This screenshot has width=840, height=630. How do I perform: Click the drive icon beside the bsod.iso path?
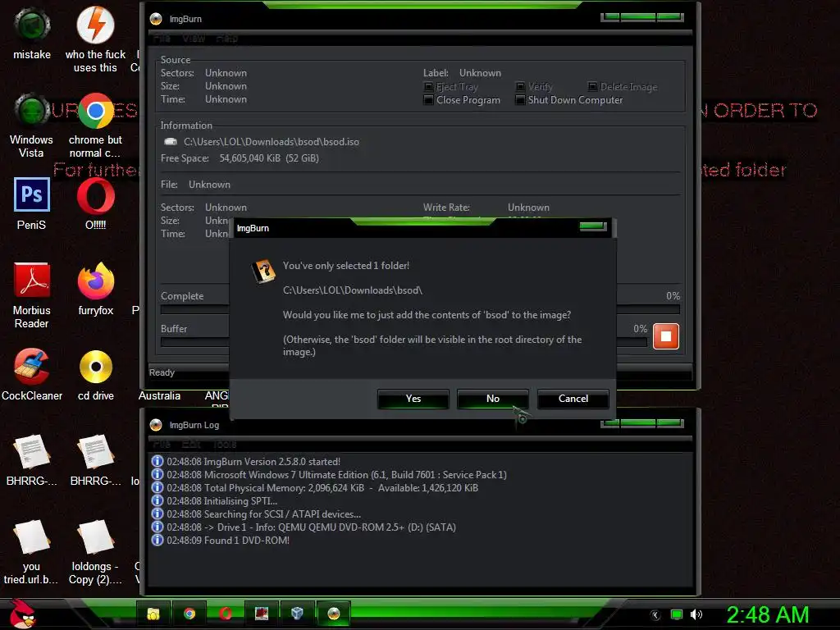[171, 142]
